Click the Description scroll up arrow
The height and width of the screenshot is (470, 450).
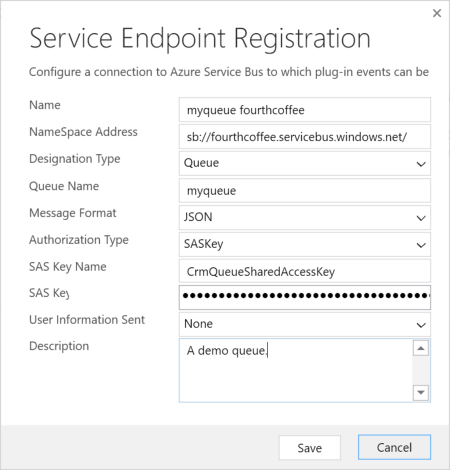[421, 348]
